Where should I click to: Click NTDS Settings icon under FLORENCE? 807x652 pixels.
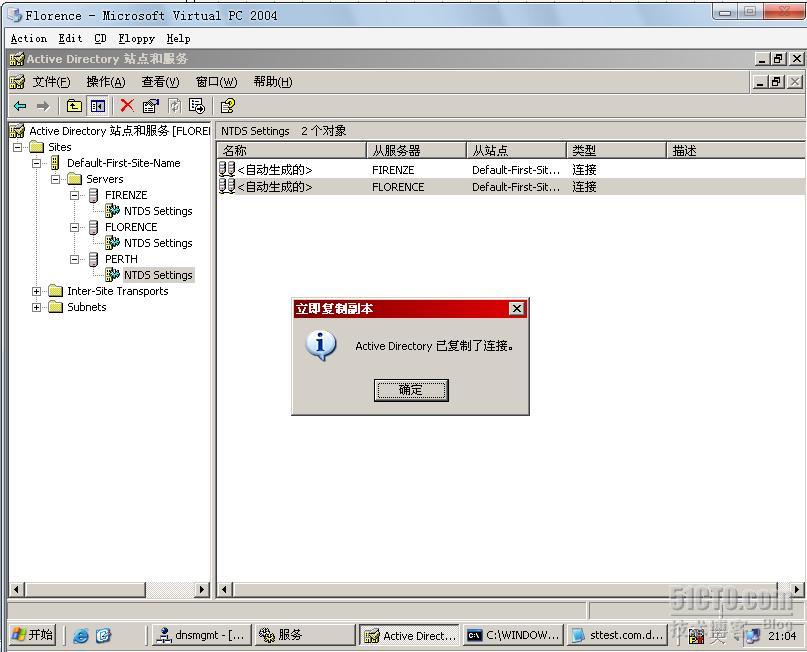pos(112,242)
